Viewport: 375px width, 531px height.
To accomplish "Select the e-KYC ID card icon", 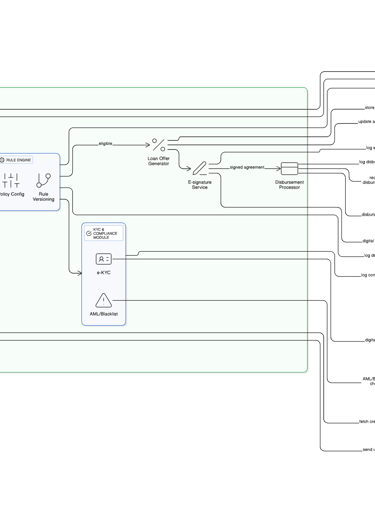I will 104,259.
